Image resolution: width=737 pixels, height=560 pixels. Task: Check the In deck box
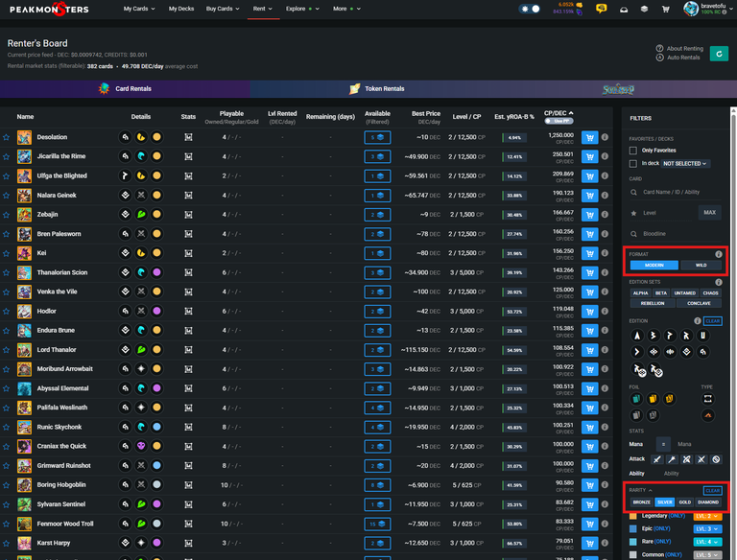[x=633, y=163]
